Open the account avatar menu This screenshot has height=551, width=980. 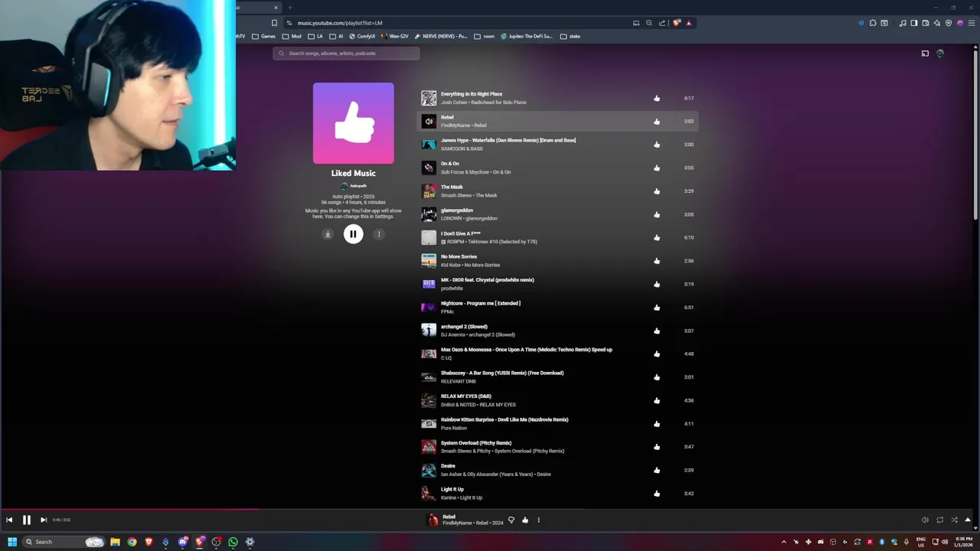(940, 54)
